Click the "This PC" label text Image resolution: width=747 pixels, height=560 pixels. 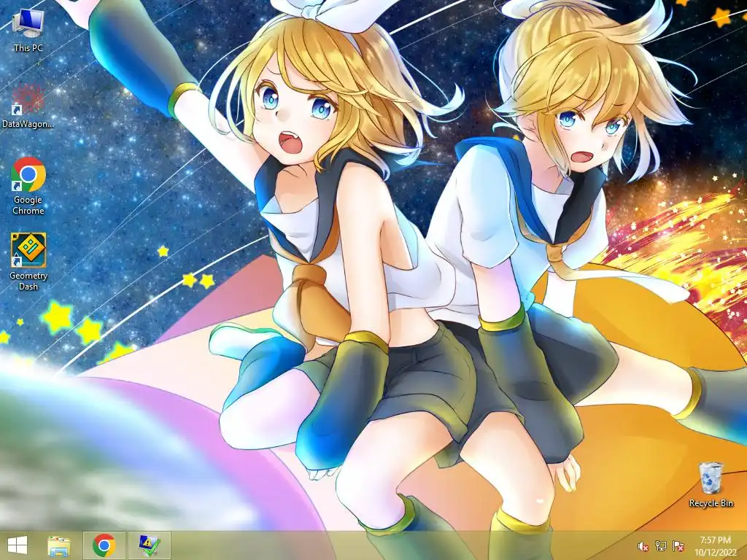(x=28, y=48)
